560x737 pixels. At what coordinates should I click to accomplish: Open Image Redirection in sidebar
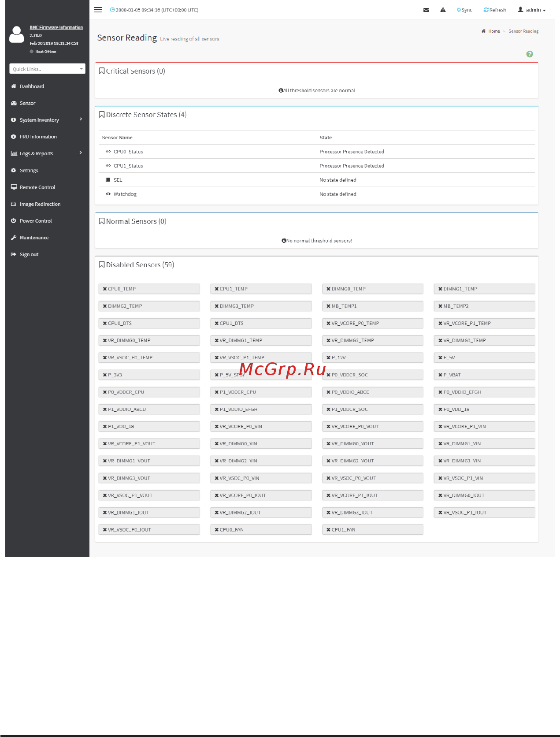coord(40,204)
